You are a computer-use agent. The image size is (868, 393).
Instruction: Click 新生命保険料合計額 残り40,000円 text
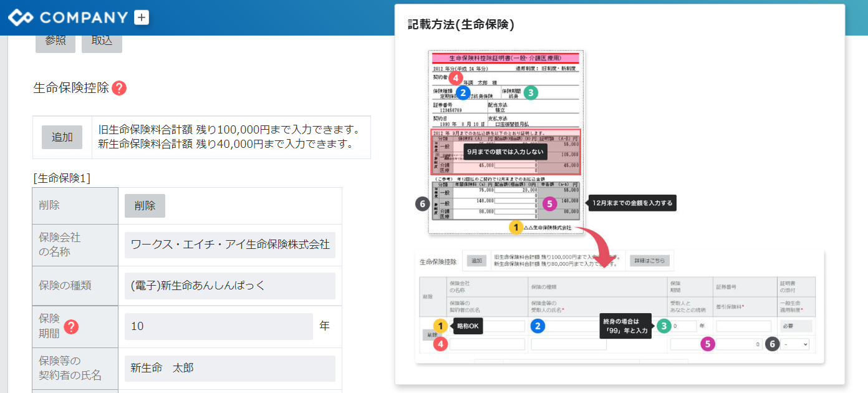tap(226, 145)
